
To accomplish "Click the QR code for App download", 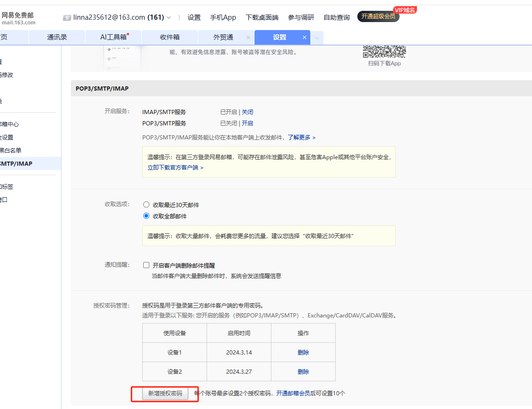I will (x=384, y=52).
